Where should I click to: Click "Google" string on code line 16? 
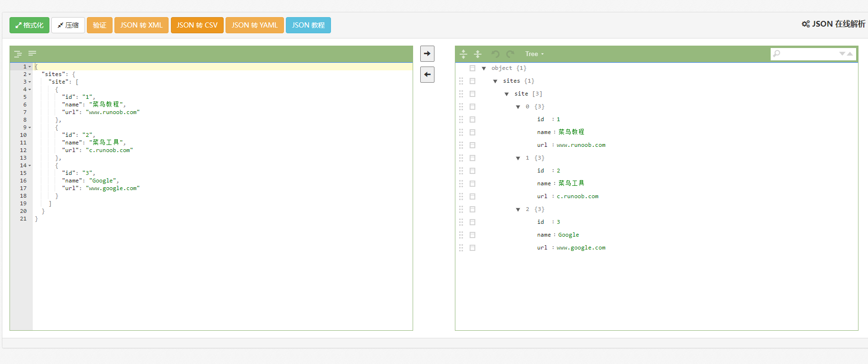click(103, 181)
